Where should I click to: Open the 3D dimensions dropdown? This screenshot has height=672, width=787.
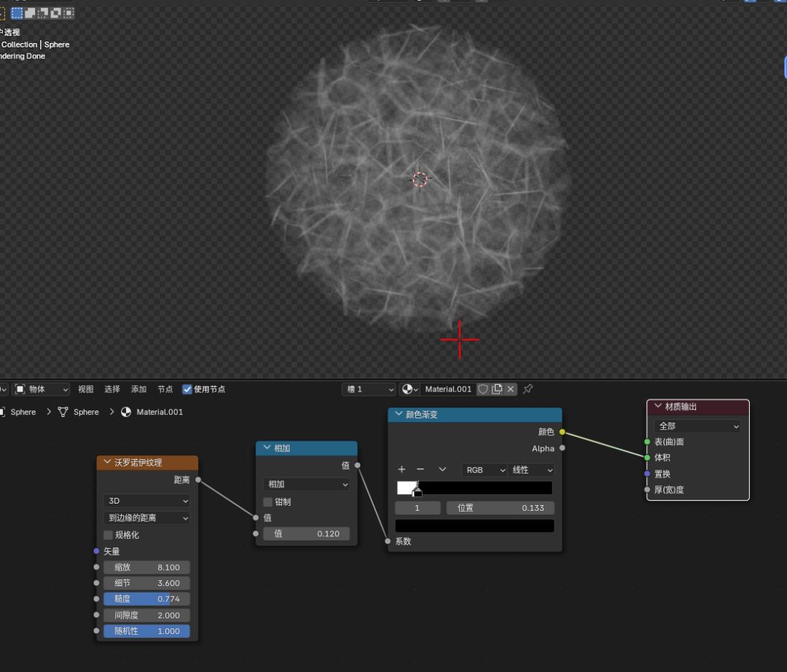(x=146, y=501)
